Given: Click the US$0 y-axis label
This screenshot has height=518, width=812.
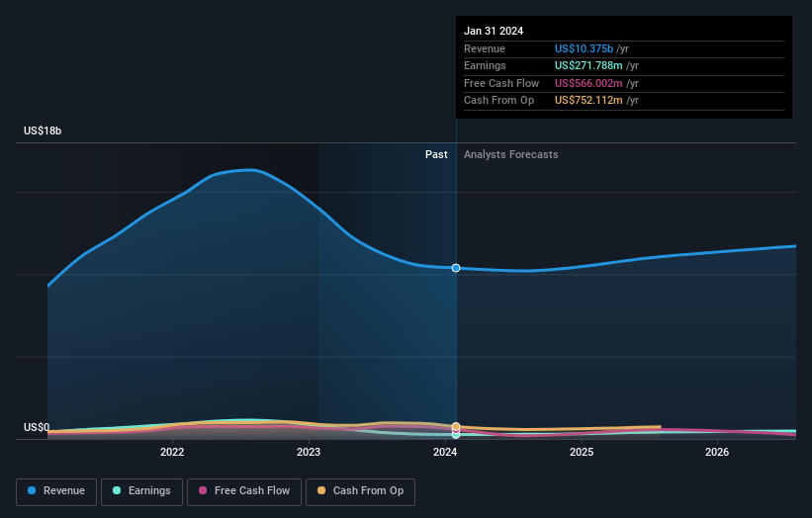Looking at the screenshot, I should click(x=37, y=427).
